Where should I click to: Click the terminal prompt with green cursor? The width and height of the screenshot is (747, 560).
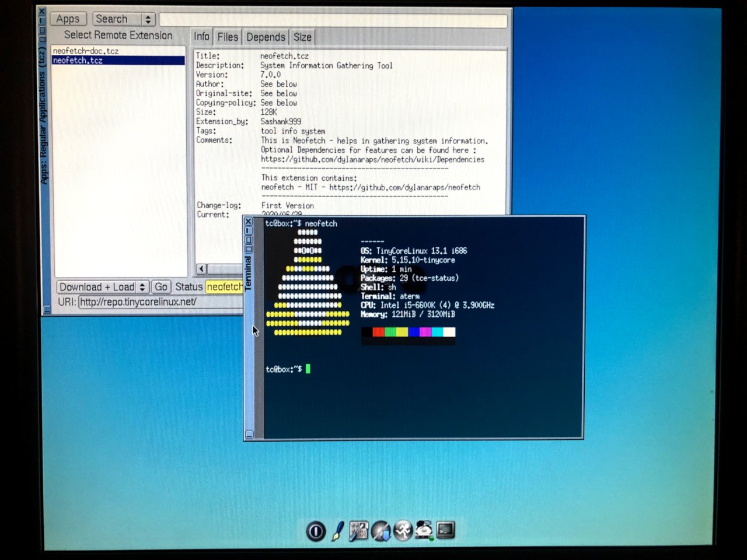(288, 369)
